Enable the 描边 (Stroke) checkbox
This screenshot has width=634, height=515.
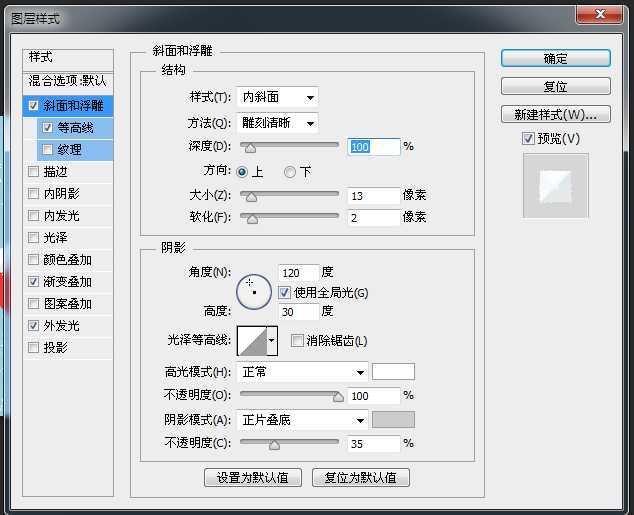coord(35,172)
